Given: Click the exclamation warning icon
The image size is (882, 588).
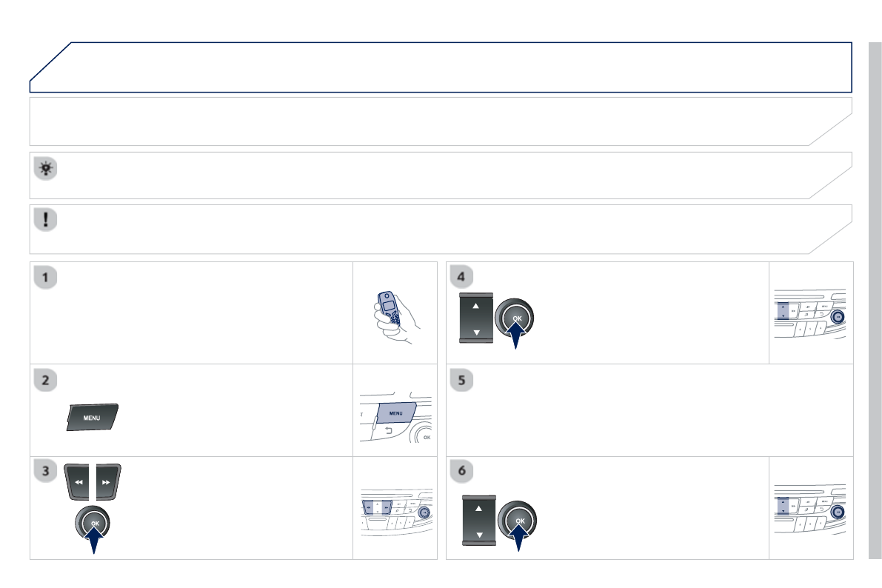Looking at the screenshot, I should tap(46, 220).
